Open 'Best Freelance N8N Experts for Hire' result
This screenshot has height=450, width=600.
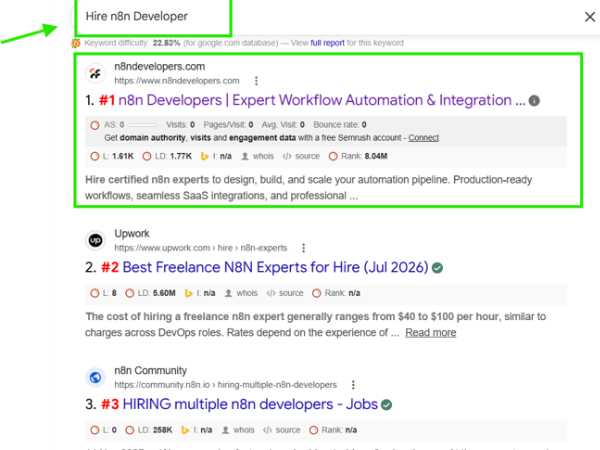click(x=275, y=267)
